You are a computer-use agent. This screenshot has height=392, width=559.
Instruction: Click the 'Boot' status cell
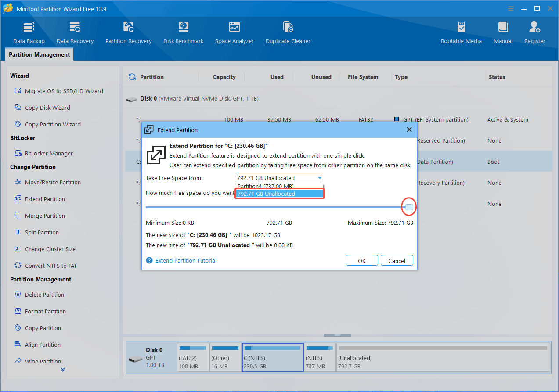click(493, 162)
